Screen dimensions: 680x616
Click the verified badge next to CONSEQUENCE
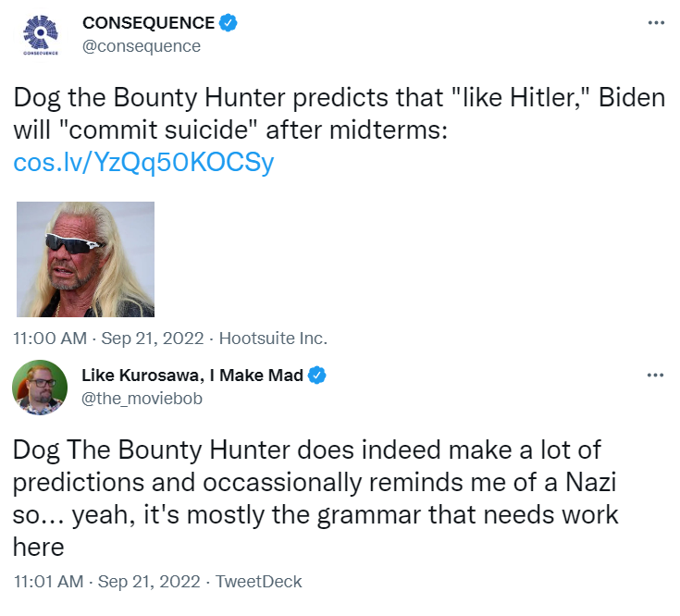229,22
